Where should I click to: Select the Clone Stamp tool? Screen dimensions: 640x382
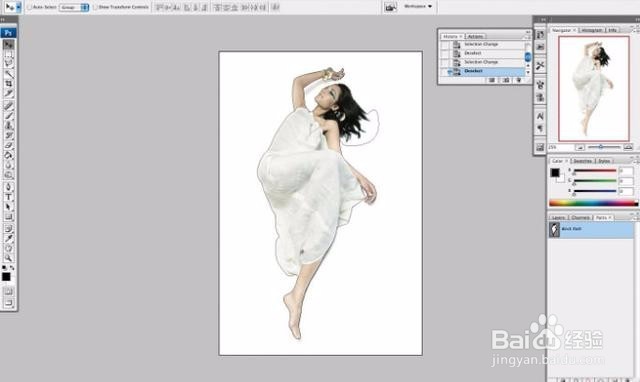(9, 125)
